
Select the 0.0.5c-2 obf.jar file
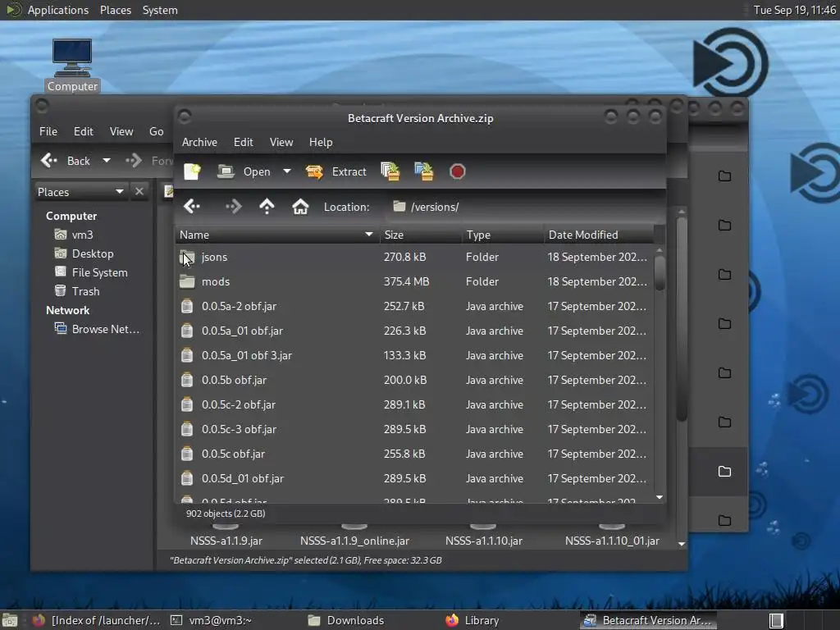tap(414, 405)
